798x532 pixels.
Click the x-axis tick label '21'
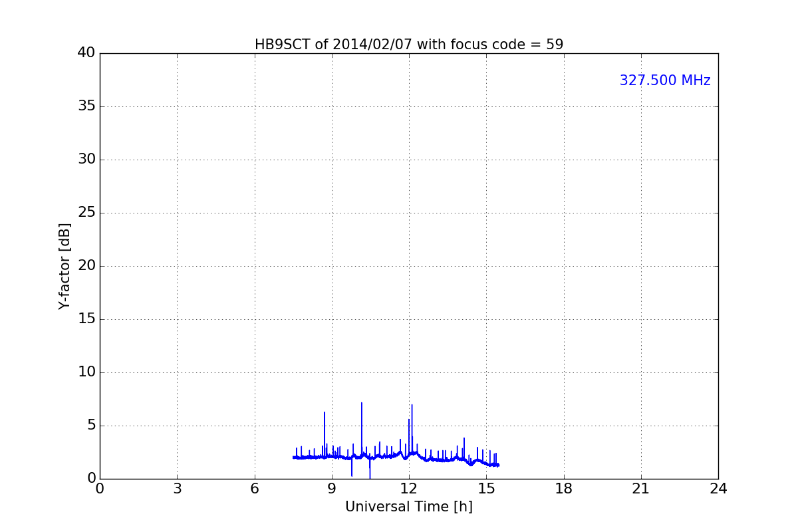click(641, 488)
